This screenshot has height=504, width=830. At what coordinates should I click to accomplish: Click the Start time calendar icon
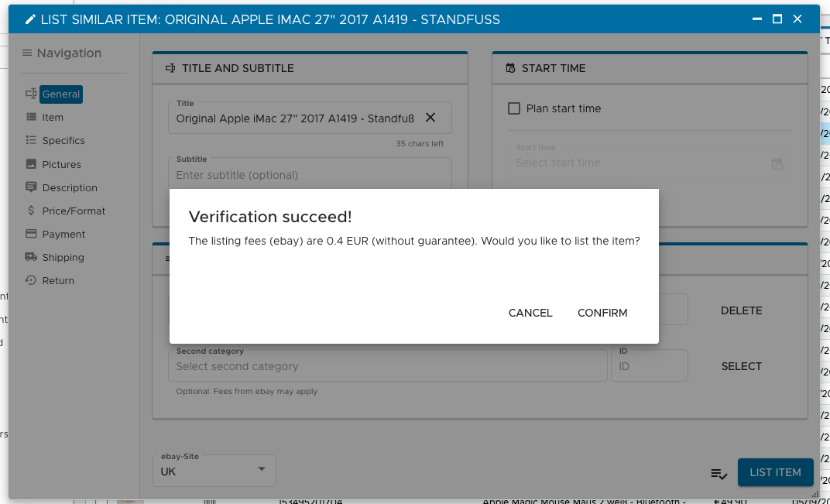(777, 164)
